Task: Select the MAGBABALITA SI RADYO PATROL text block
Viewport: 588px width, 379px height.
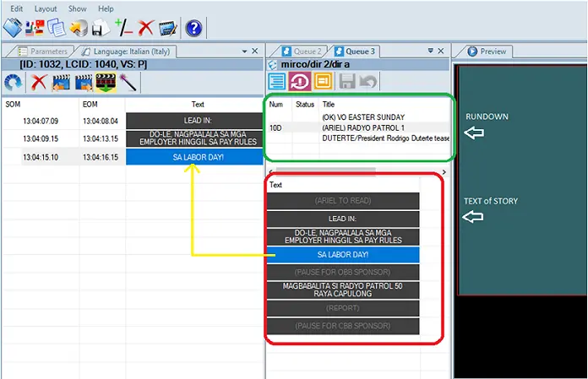Action: 343,290
